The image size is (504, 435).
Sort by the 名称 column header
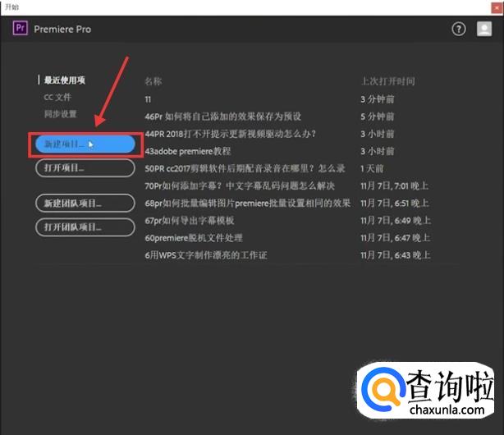153,81
